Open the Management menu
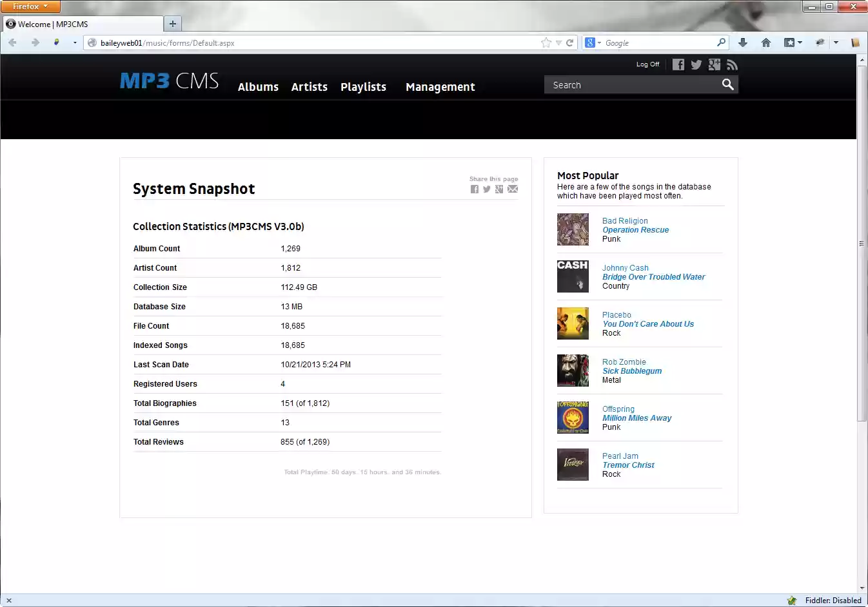 click(440, 86)
